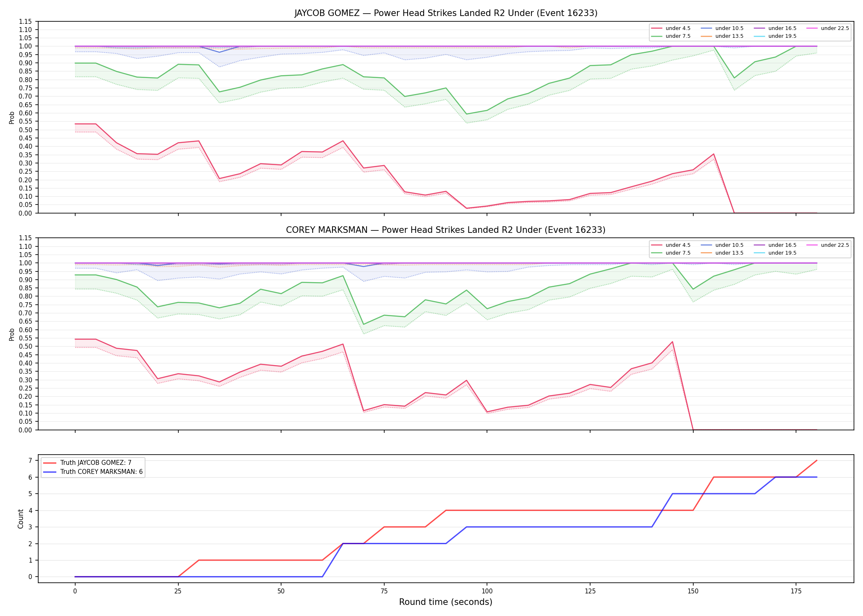Screen dimensions: 863x616
Task: Click the blue 'under 10.5' line swatch in Marksman legend
Action: (706, 245)
